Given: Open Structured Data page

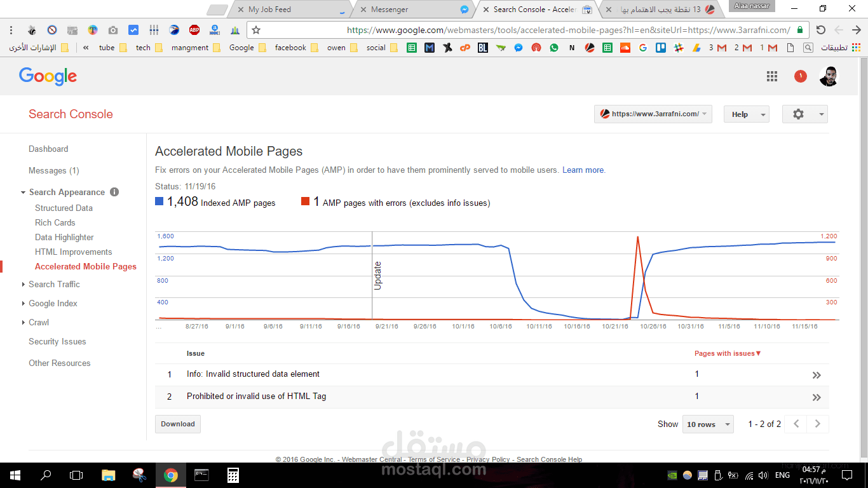Looking at the screenshot, I should click(x=64, y=208).
